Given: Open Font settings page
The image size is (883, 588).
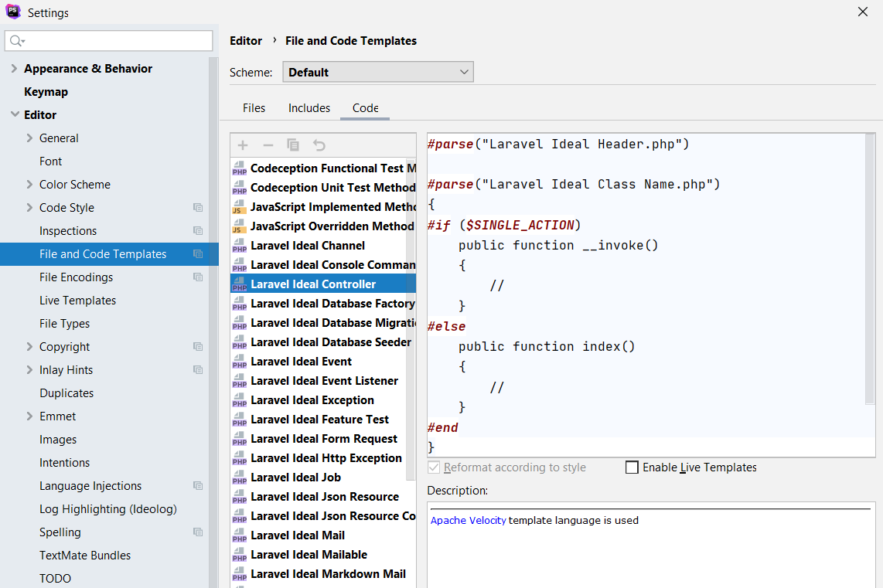Looking at the screenshot, I should (51, 161).
